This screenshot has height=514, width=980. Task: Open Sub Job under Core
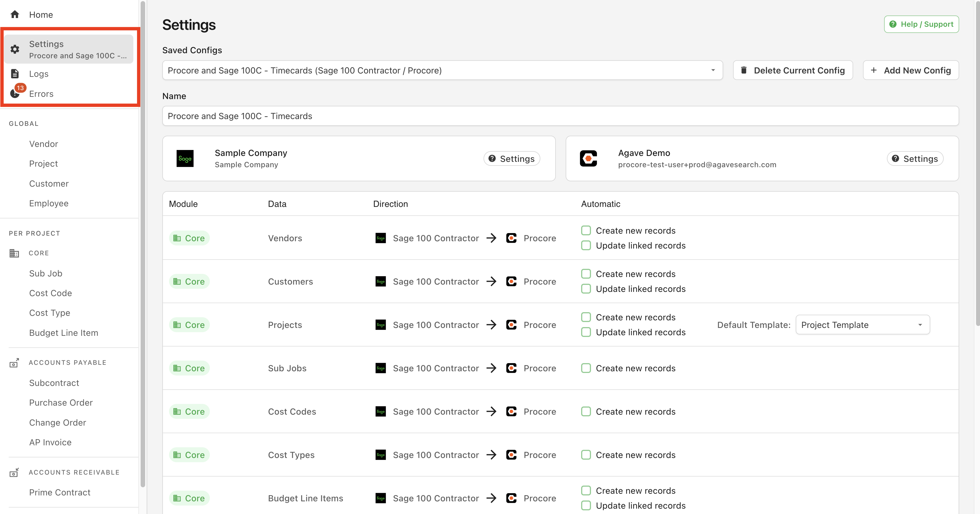click(46, 273)
